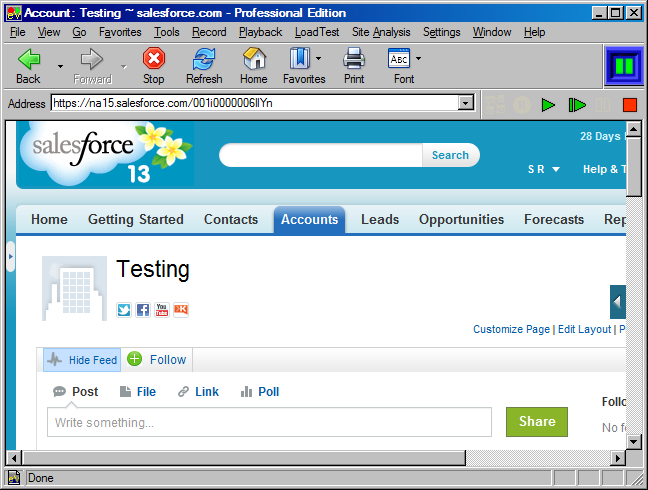
Task: Open the Back history dropdown arrow
Action: [60, 66]
